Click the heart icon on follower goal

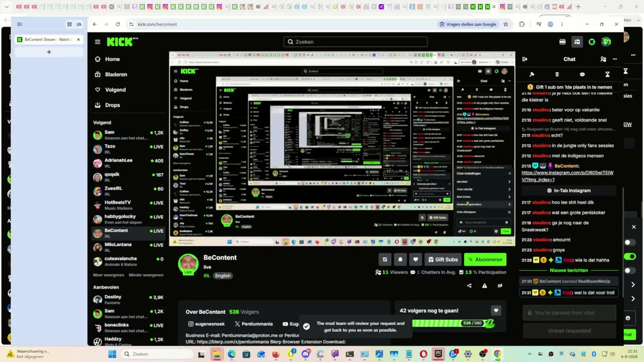(496, 311)
